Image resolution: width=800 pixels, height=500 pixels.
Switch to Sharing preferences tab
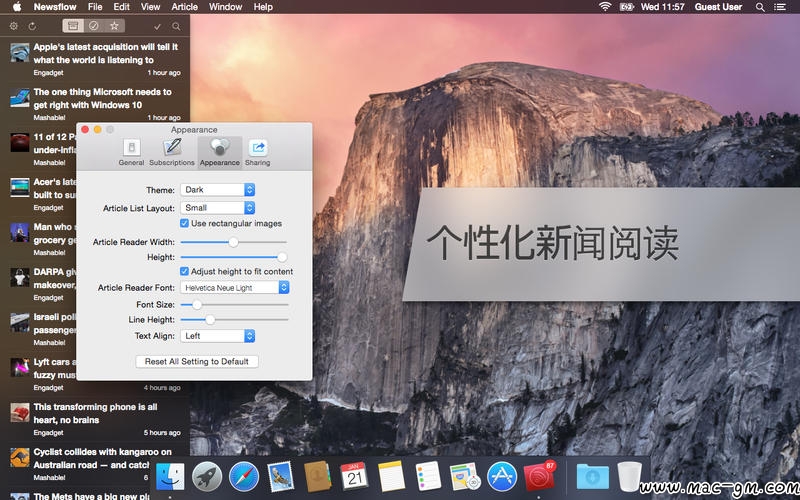coord(258,153)
